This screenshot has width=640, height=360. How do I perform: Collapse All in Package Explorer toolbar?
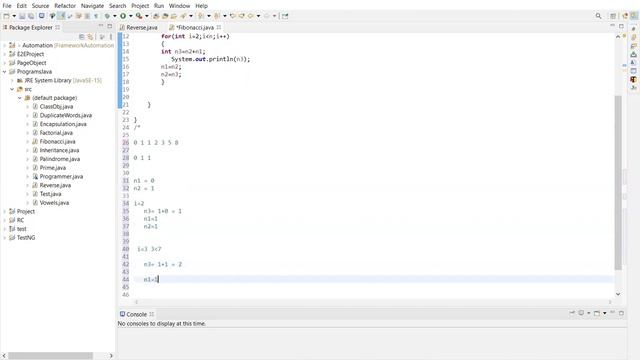pyautogui.click(x=82, y=37)
